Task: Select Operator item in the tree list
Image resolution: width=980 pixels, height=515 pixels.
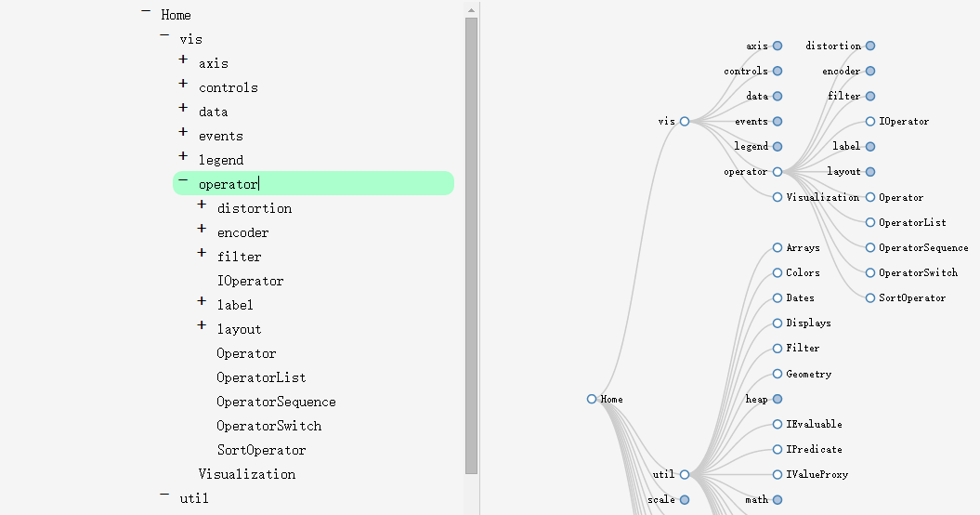Action: coord(246,353)
